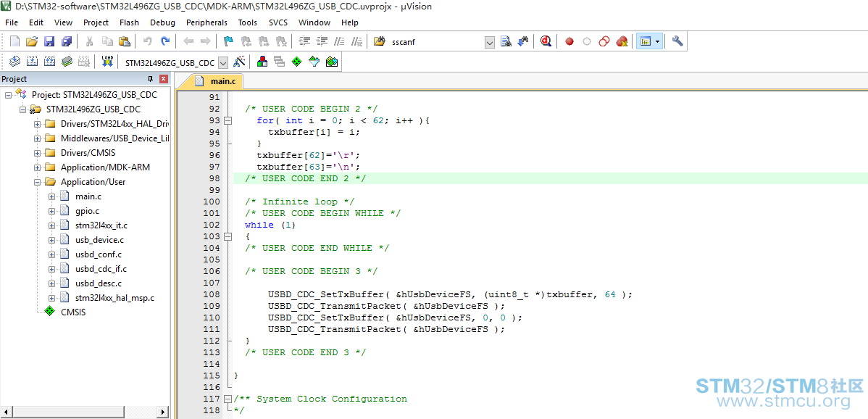
Task: Open the Peripherals menu
Action: (x=206, y=22)
